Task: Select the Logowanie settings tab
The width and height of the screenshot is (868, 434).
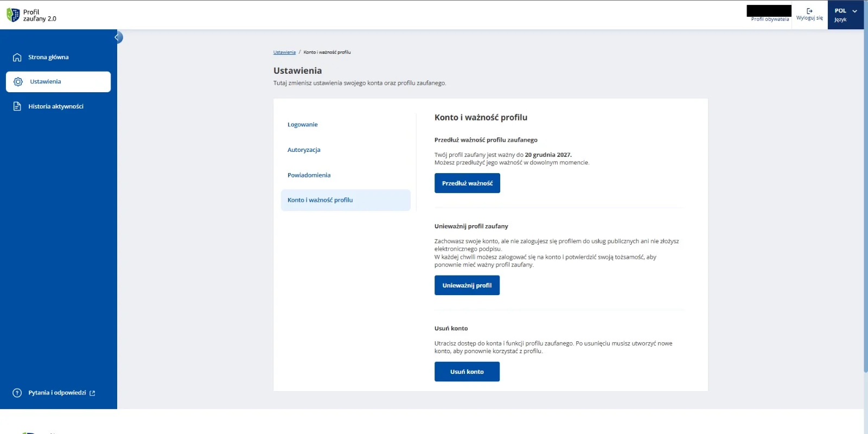Action: [303, 125]
